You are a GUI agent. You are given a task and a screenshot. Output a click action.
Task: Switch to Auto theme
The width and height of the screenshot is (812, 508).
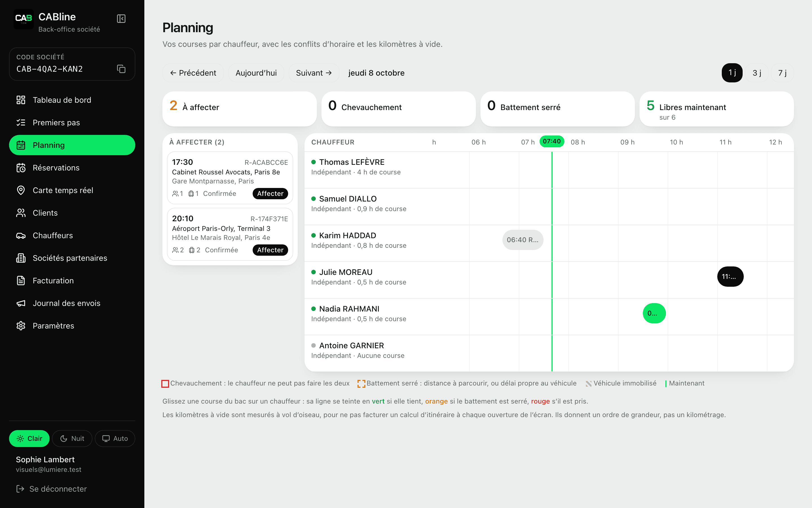pos(115,439)
